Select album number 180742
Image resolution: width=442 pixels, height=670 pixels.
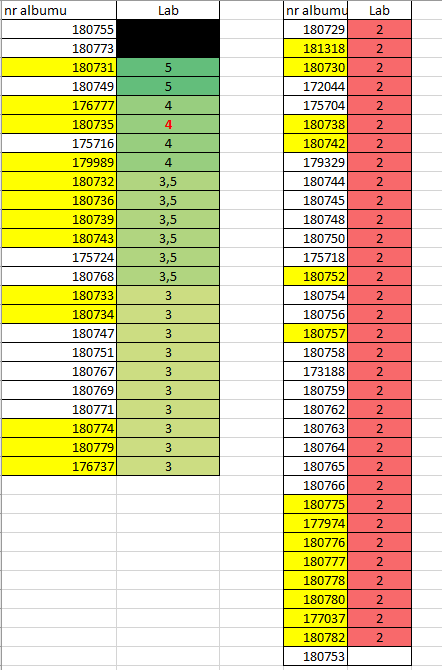[x=316, y=144]
